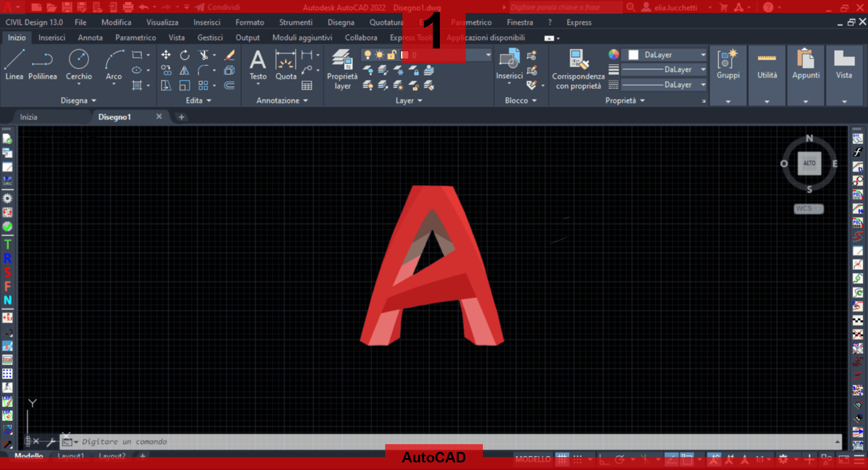Open the Strumenti menu
868x470 pixels.
point(295,22)
